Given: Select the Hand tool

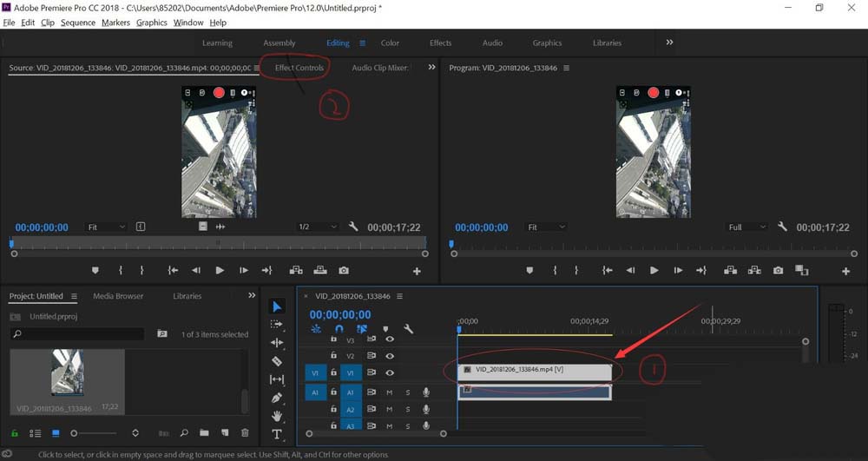Looking at the screenshot, I should (277, 416).
